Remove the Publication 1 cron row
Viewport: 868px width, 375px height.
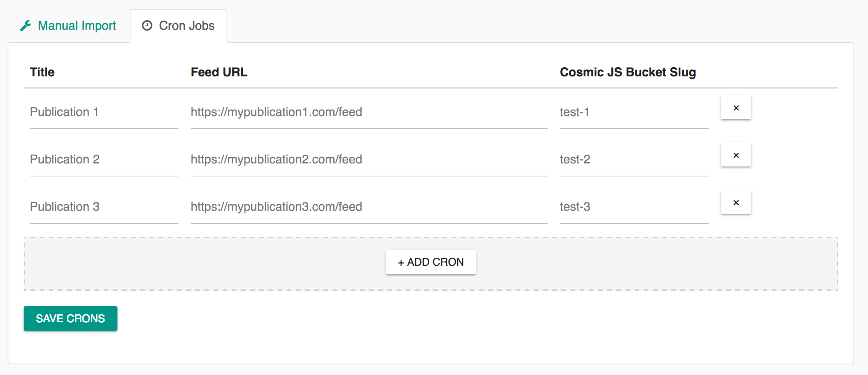coord(736,107)
